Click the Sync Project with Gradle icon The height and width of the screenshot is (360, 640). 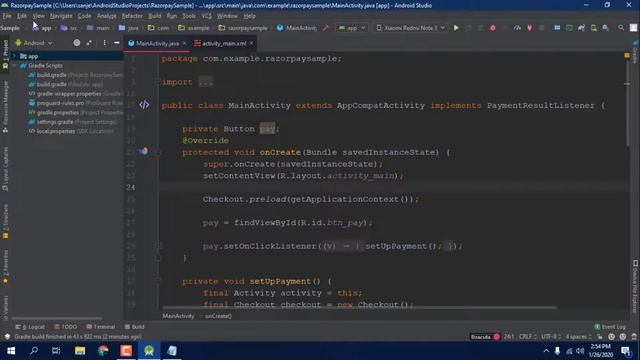point(582,28)
